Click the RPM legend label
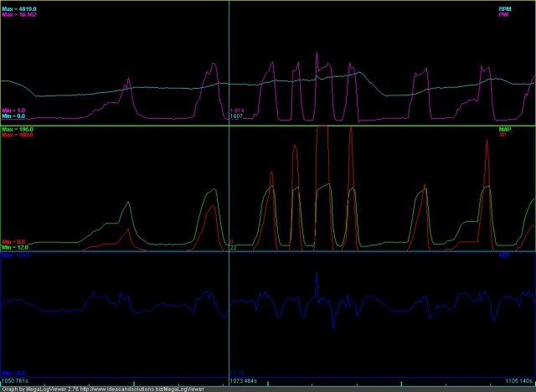 coord(503,8)
